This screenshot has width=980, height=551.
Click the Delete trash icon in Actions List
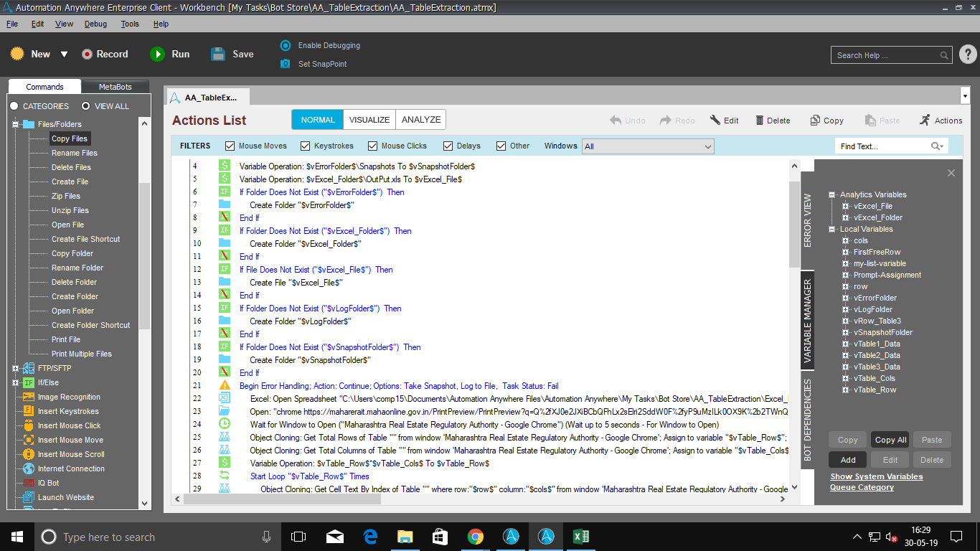coord(757,121)
